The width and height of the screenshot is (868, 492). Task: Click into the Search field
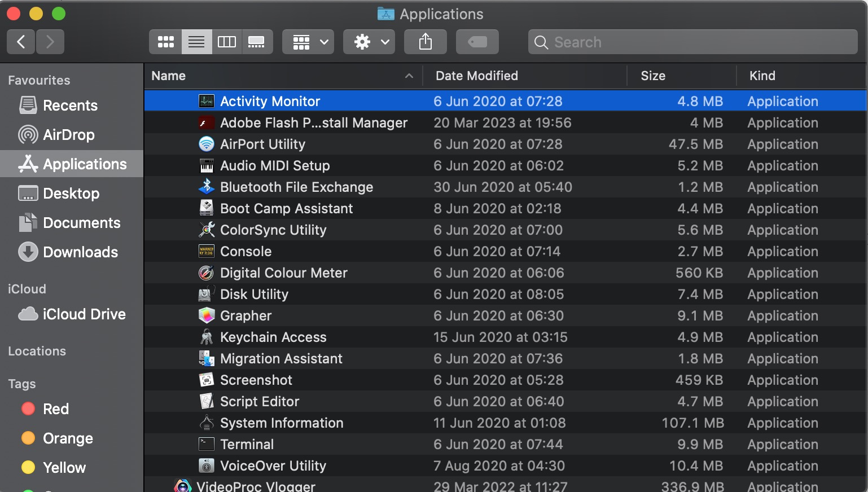click(x=692, y=42)
